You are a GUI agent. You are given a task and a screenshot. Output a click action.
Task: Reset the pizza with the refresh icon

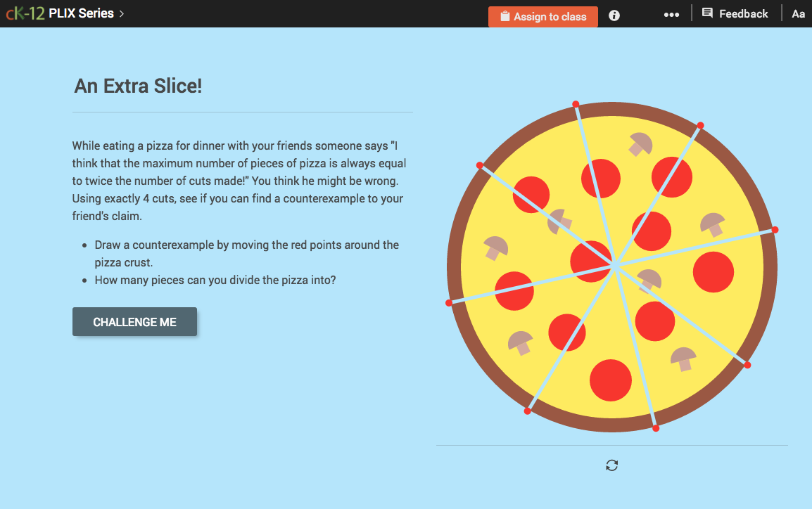click(612, 465)
